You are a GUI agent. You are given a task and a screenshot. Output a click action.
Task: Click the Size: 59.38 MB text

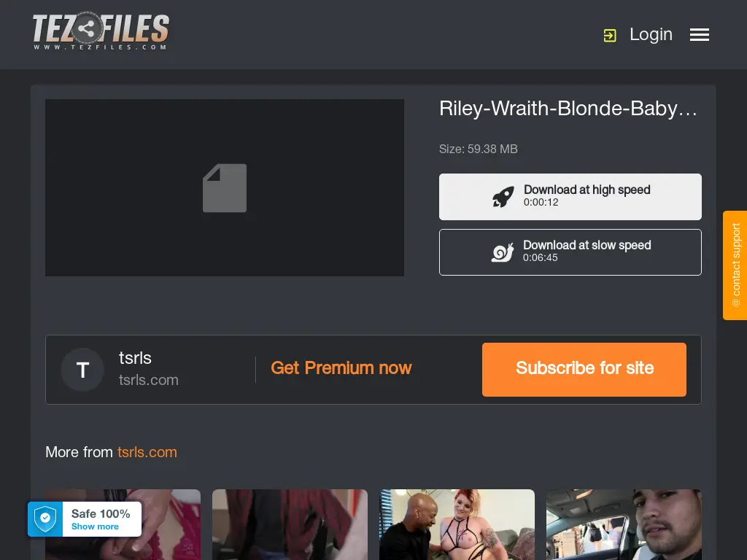coord(479,149)
